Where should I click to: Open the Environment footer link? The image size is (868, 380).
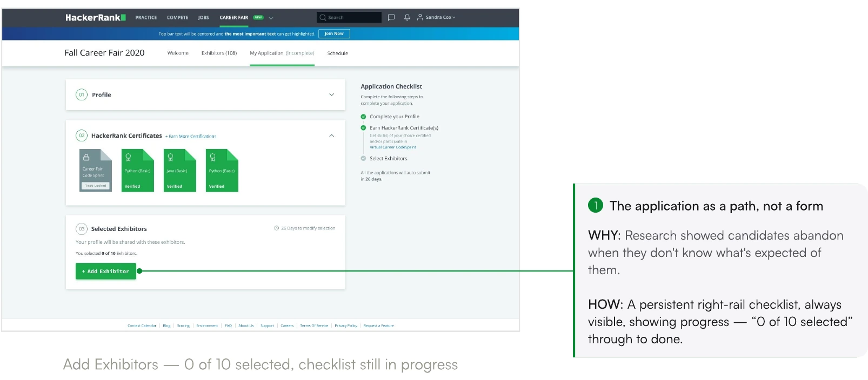207,325
